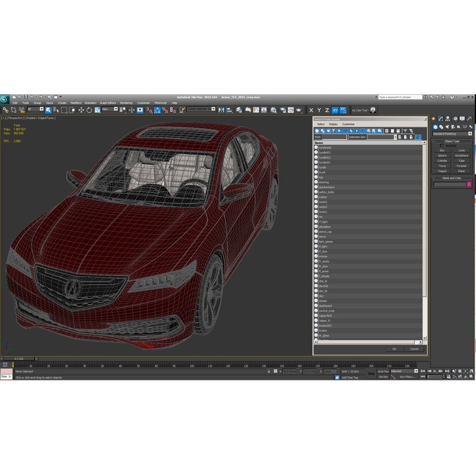Click the time slider 0 / 225 handle
Screen dimensions: 476x476
pyautogui.click(x=19, y=358)
